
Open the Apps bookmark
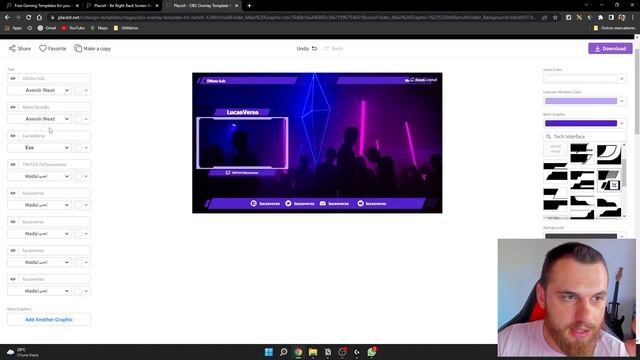[x=13, y=28]
